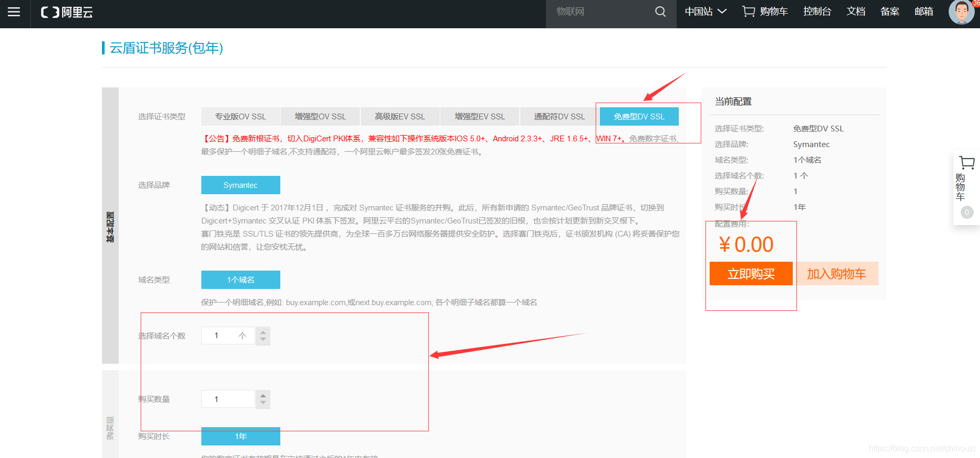The height and width of the screenshot is (458, 980).
Task: Open 文档 in the top navigation
Action: coord(856,12)
